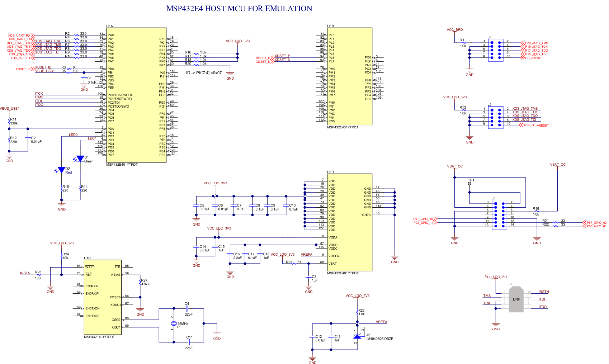Image resolution: width=609 pixels, height=364 pixels.
Task: Select resistor R24 10k label
Action: pyautogui.click(x=65, y=256)
